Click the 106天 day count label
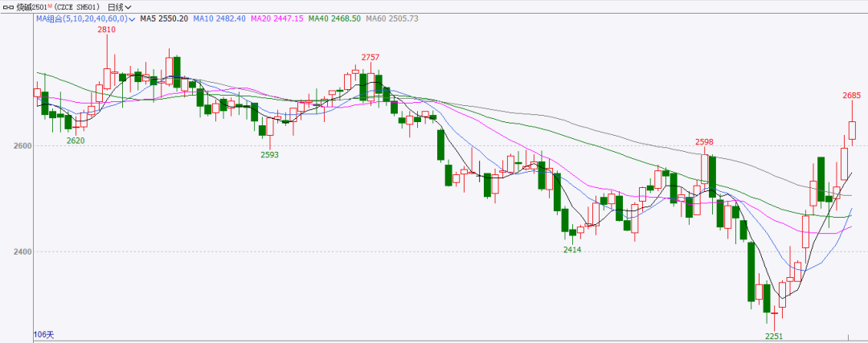The height and width of the screenshot is (343, 868). click(x=43, y=333)
